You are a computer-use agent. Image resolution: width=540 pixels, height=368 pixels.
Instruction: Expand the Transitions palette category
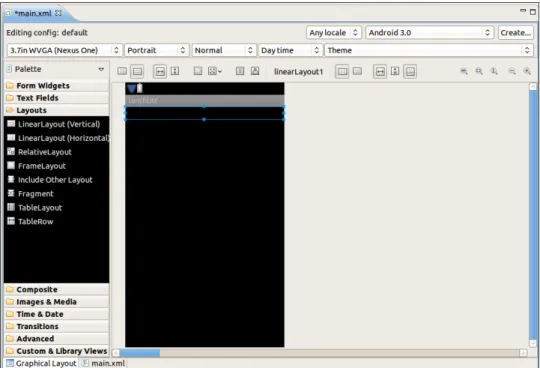(x=57, y=326)
